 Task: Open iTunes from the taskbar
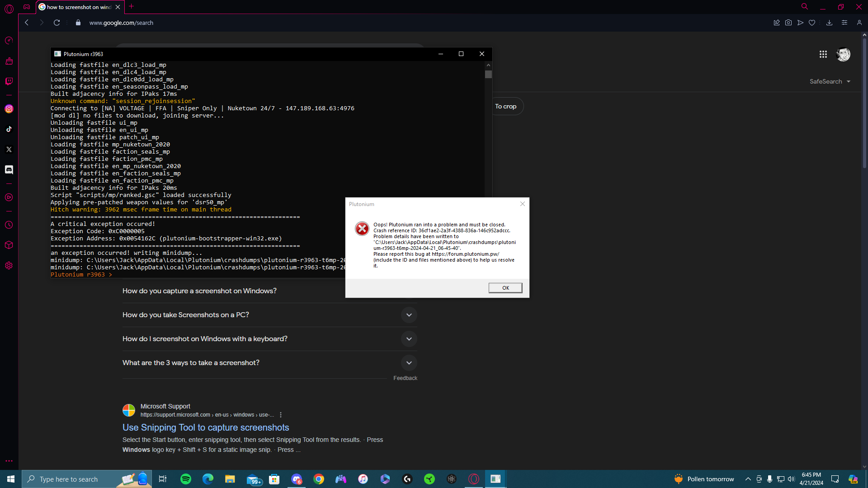point(363,479)
